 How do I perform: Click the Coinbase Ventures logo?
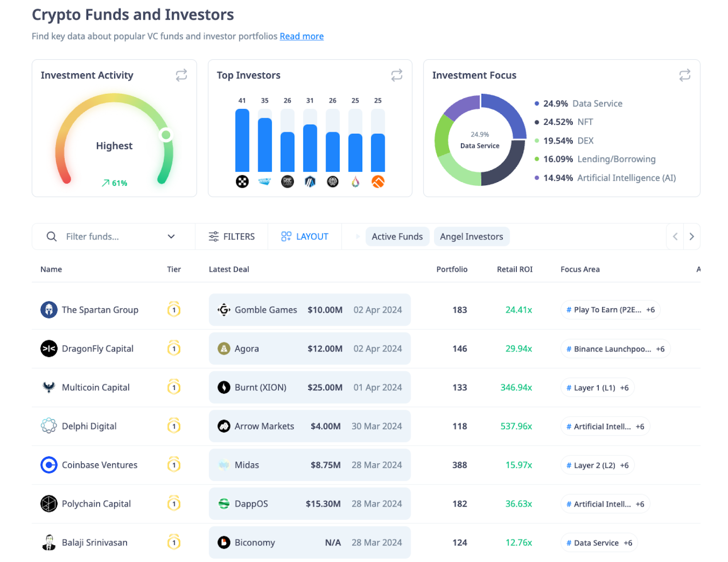(49, 465)
